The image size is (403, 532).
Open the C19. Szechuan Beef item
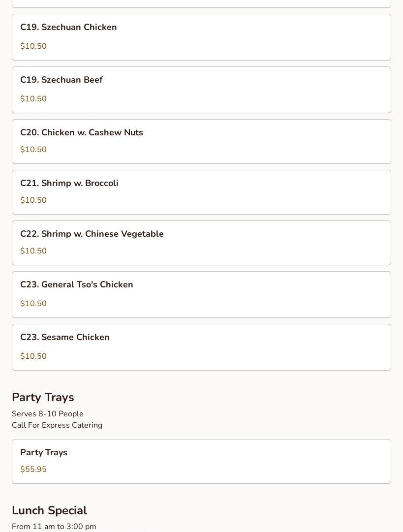pyautogui.click(x=62, y=80)
